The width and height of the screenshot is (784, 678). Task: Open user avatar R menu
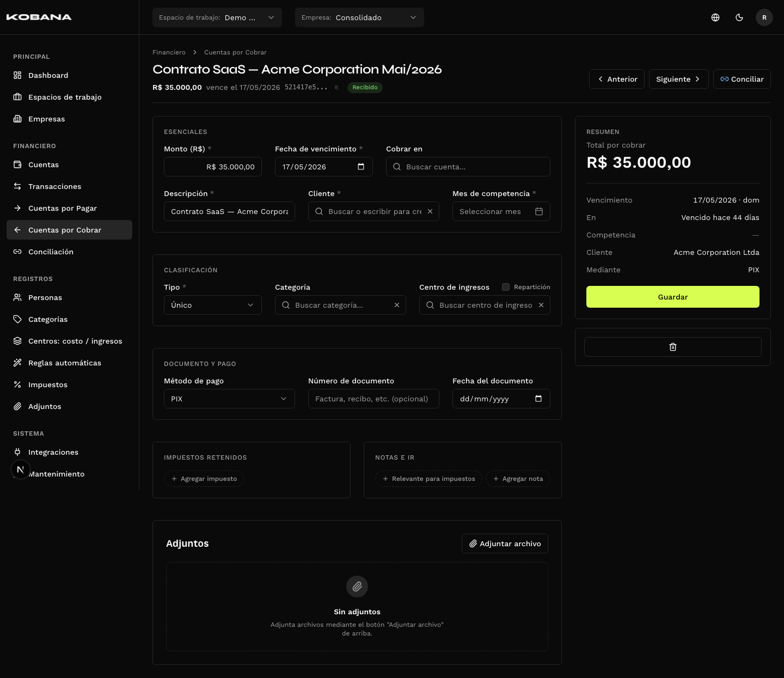point(764,17)
